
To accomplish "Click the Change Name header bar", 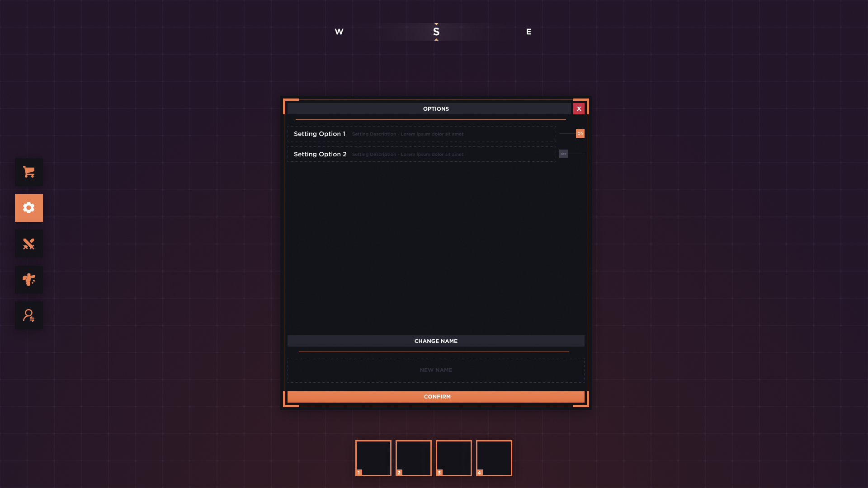I will tap(436, 341).
